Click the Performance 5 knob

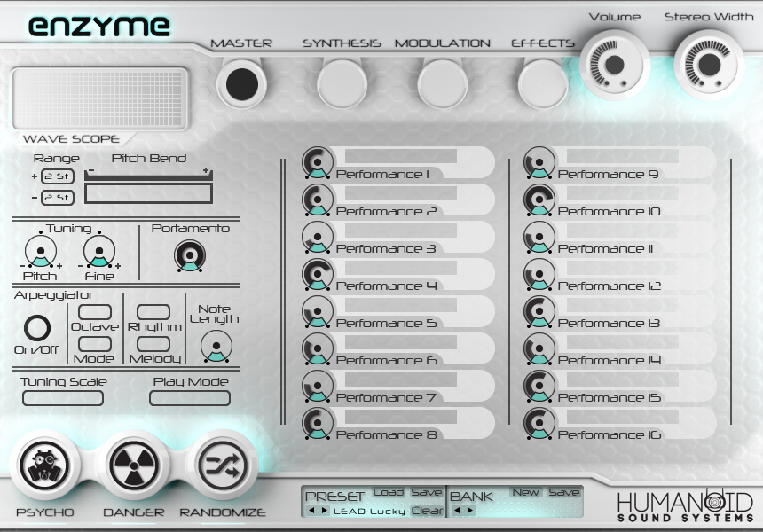click(318, 312)
